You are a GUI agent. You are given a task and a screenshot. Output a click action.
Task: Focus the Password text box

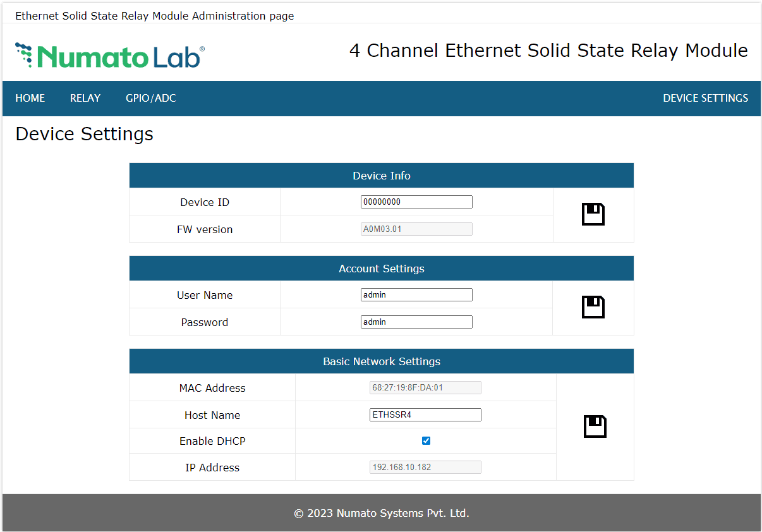coord(416,322)
